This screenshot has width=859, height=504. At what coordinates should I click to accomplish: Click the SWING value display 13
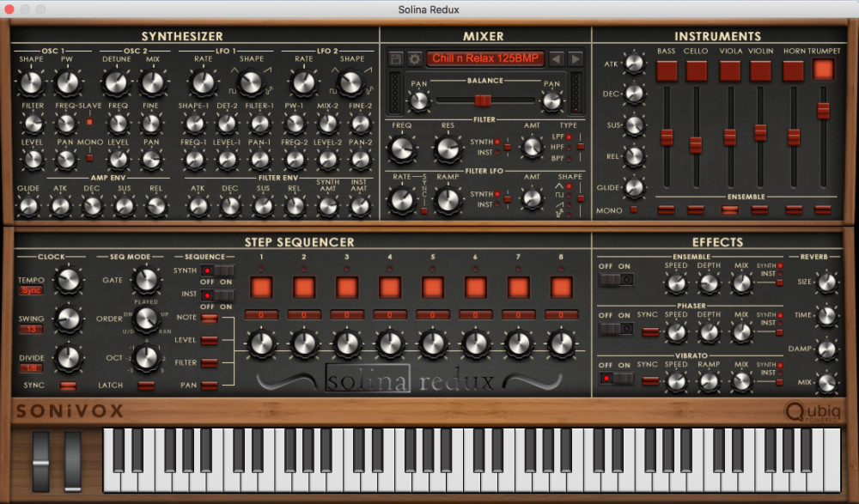click(31, 329)
